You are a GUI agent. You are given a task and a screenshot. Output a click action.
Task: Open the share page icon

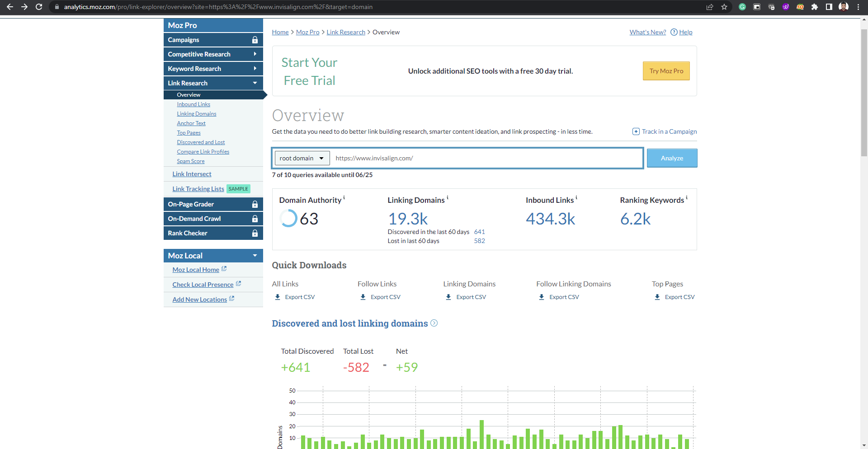point(710,7)
